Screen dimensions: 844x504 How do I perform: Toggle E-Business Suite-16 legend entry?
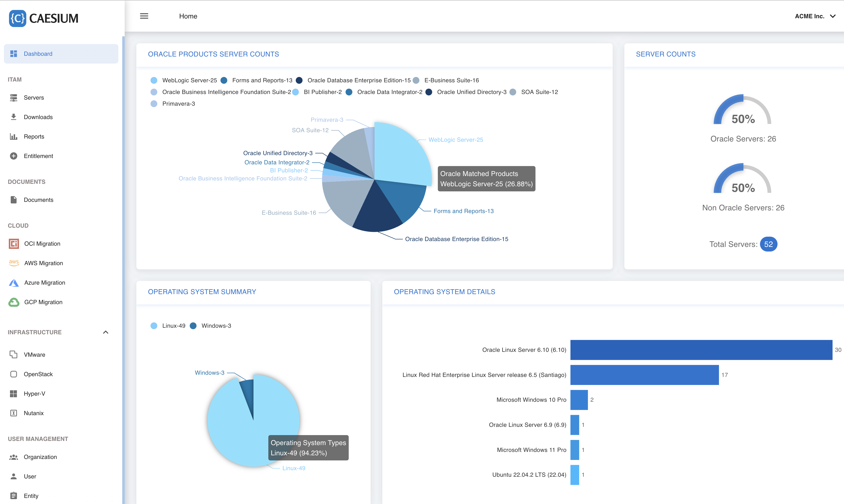(446, 80)
